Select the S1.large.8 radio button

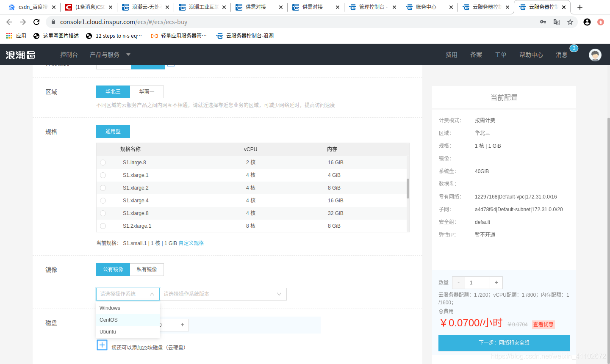[103, 163]
